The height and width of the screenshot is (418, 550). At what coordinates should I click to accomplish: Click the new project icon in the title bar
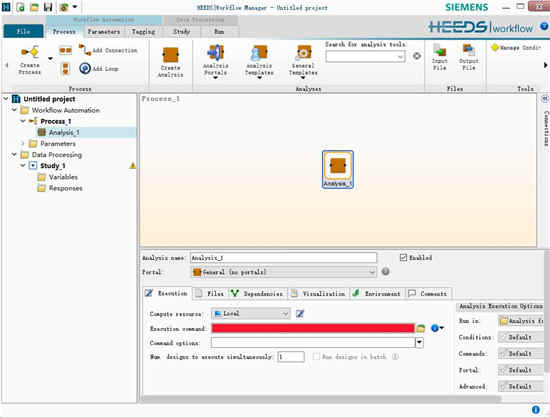20,7
